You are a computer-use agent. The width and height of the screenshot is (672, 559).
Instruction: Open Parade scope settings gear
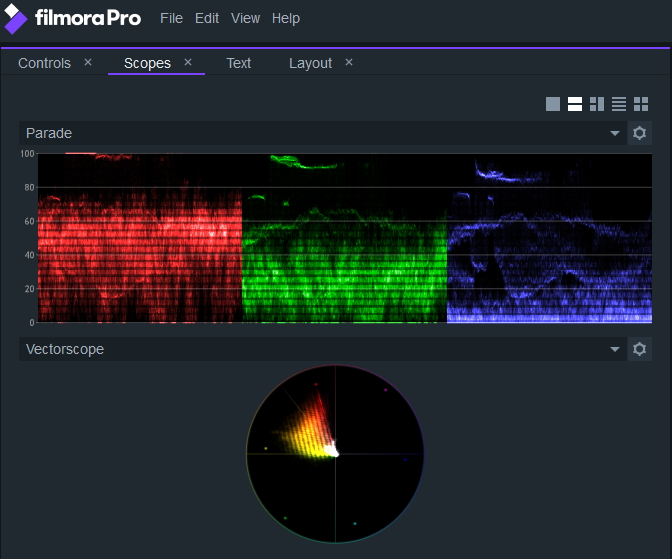click(640, 133)
